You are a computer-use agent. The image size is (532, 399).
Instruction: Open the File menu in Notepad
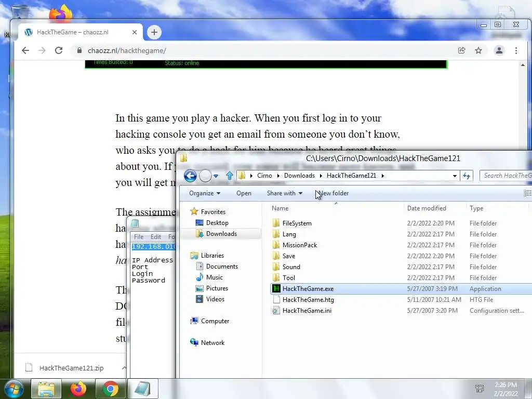click(x=138, y=237)
